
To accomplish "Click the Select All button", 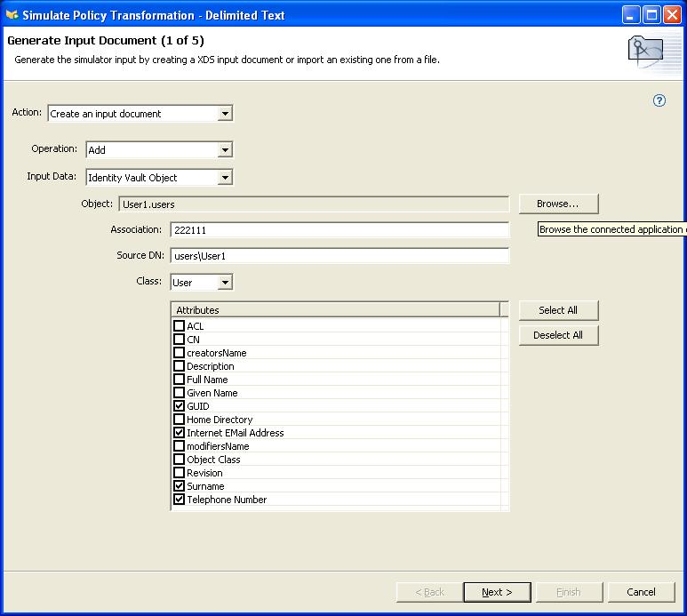I will [558, 310].
